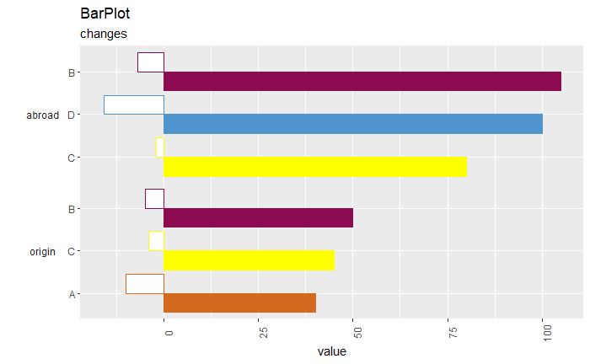The height and width of the screenshot is (364, 590).
Task: Click the orange origin A filled bar
Action: tap(239, 303)
